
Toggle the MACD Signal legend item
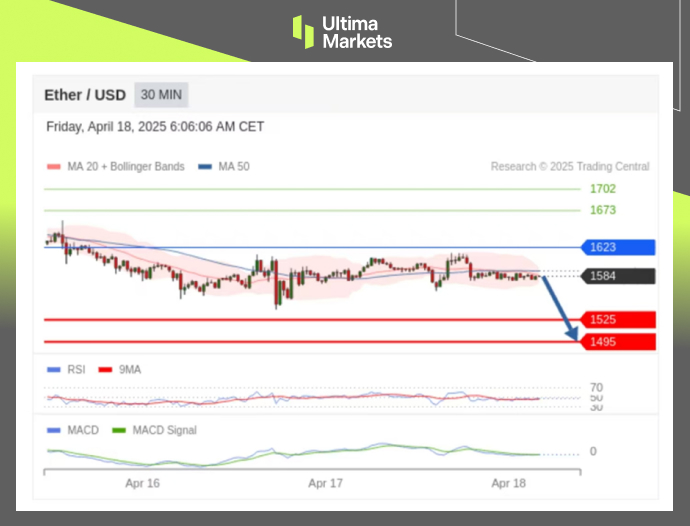click(158, 431)
